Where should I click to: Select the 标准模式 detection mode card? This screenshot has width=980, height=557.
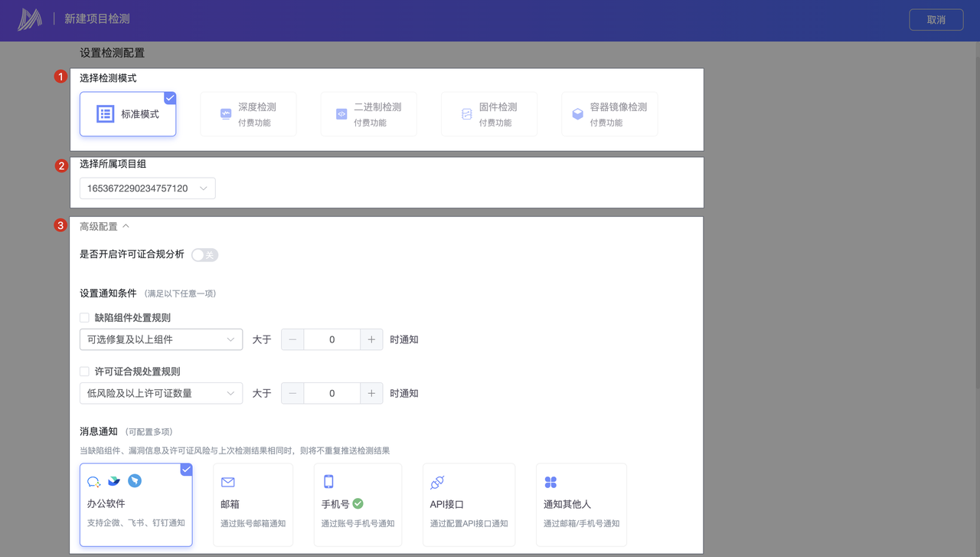[x=128, y=114]
